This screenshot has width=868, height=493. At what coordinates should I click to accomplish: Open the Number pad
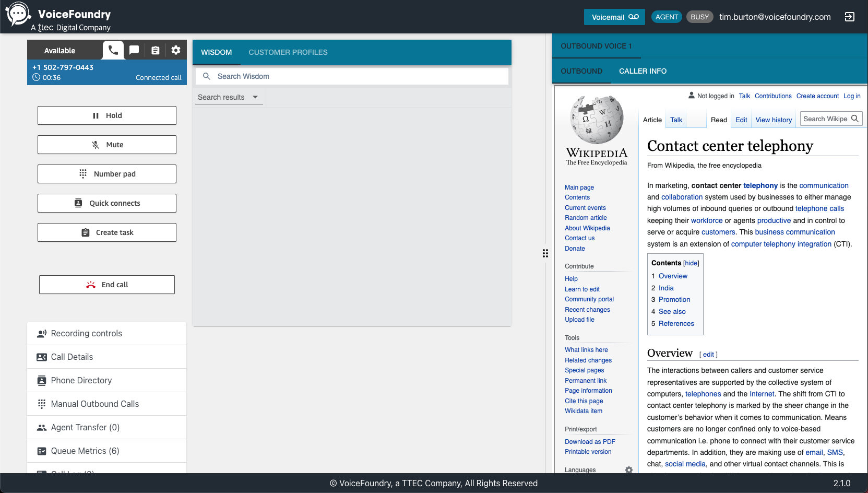[107, 174]
